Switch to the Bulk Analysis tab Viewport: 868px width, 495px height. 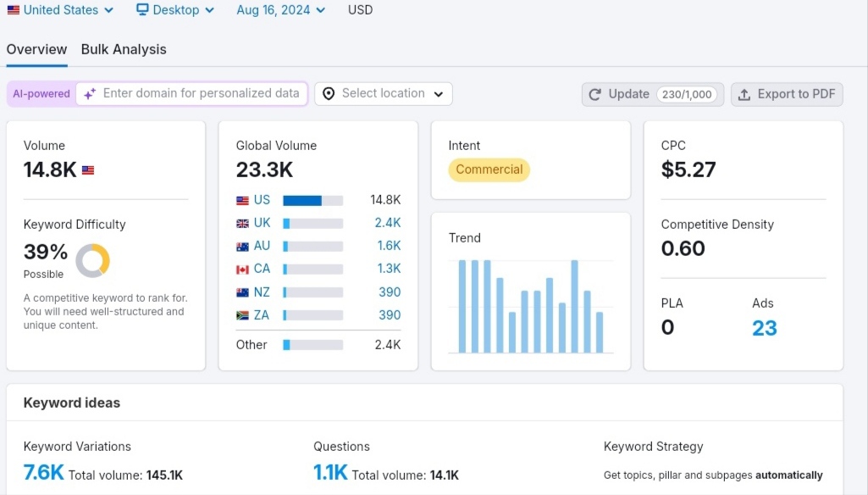click(x=124, y=49)
